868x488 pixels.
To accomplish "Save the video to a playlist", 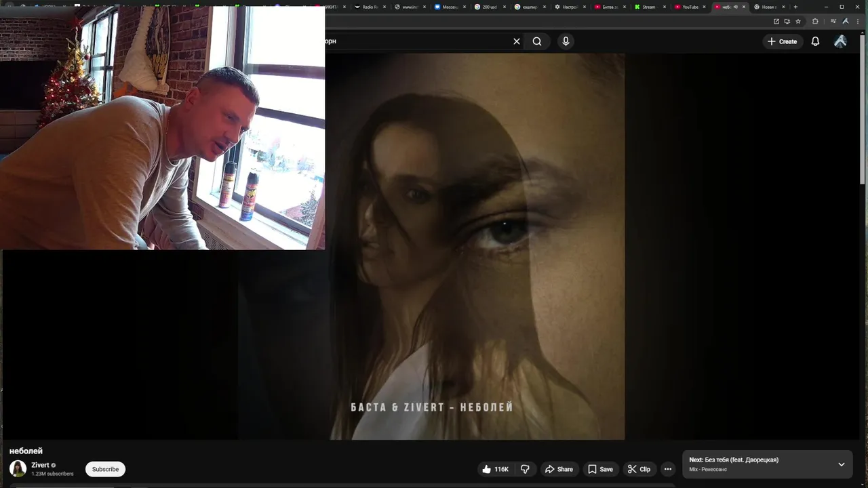I will [x=600, y=469].
